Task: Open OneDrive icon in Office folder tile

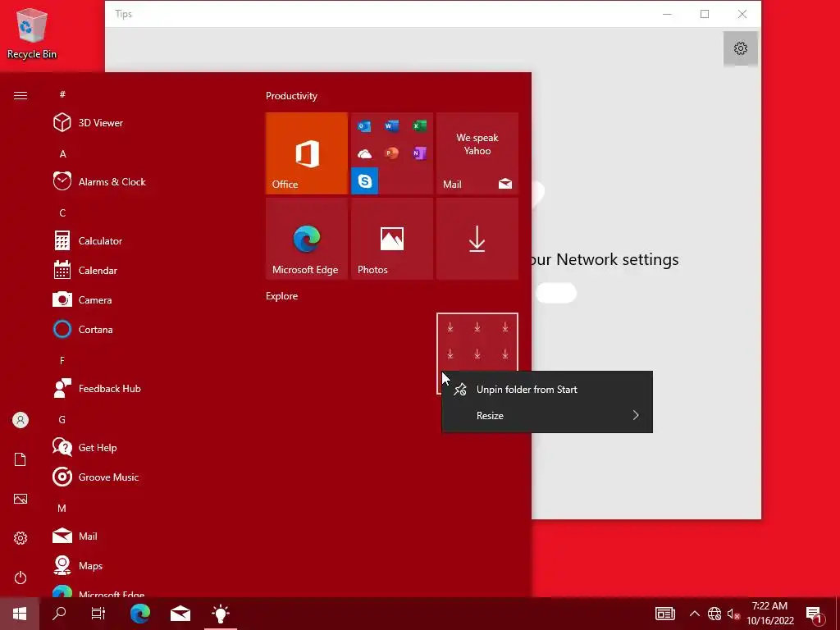Action: coord(364,153)
